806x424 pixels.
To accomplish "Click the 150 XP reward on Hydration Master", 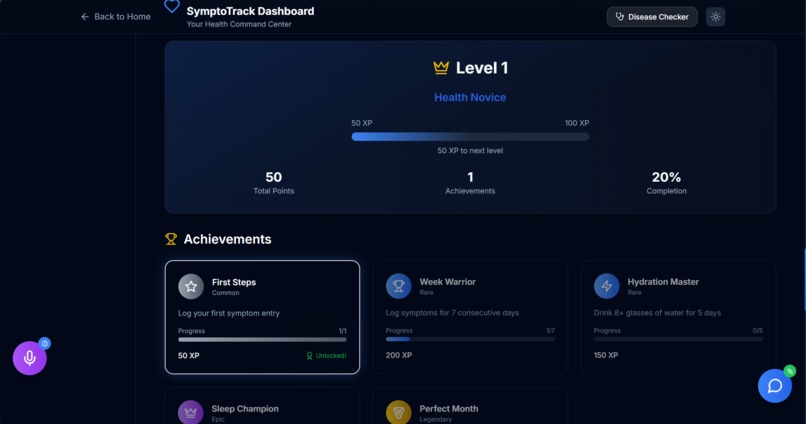I will [x=606, y=355].
